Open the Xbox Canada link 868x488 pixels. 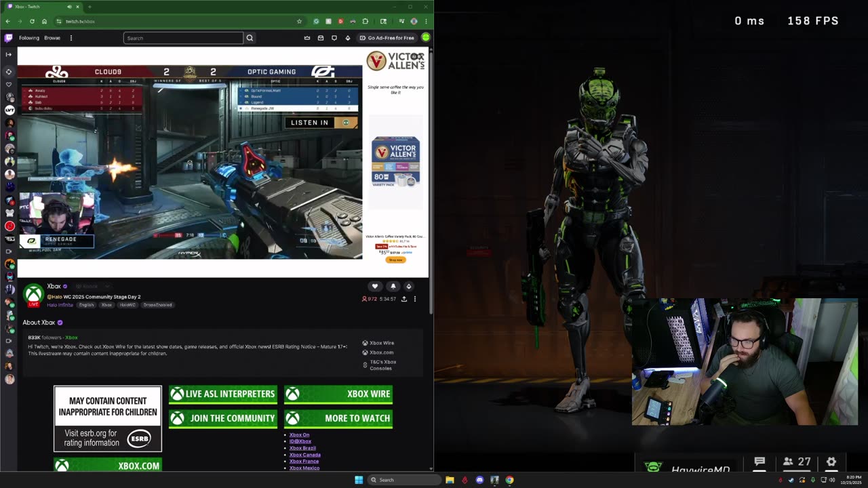305,455
